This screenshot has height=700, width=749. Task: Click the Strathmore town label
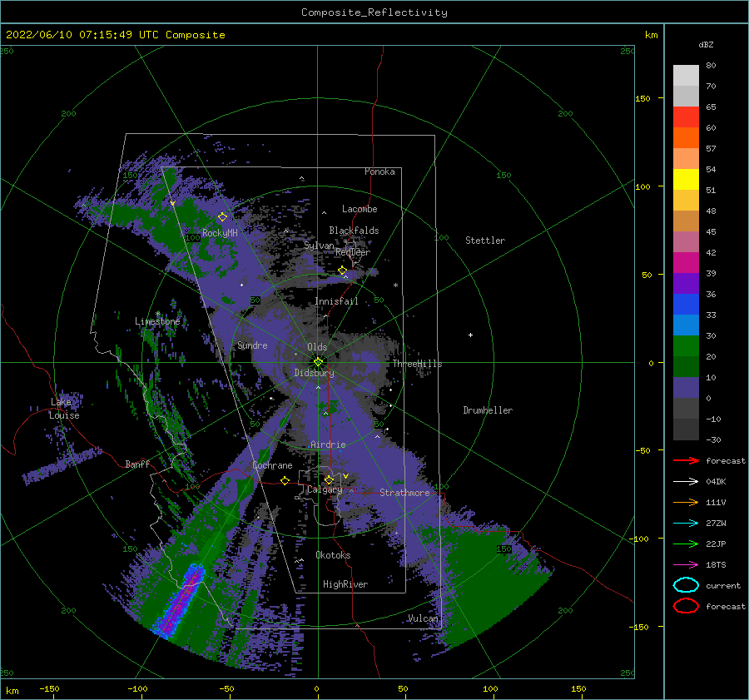(404, 493)
